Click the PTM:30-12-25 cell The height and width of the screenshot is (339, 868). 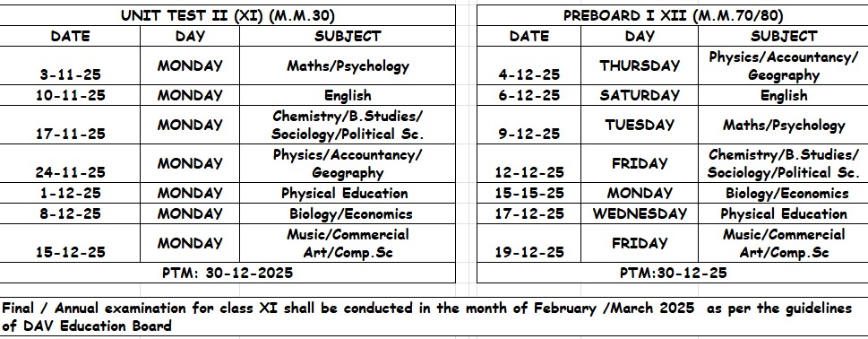point(673,273)
